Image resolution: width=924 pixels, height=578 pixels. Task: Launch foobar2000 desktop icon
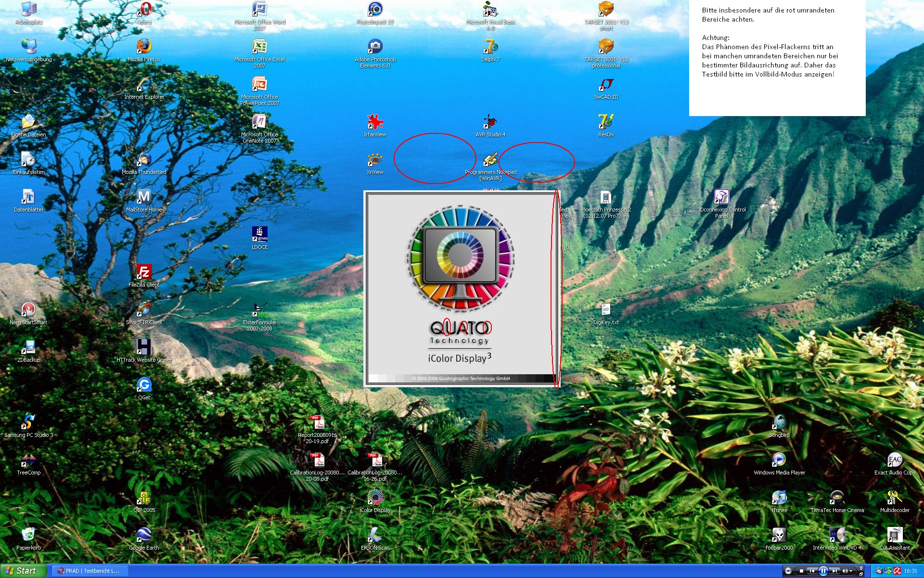coord(779,535)
